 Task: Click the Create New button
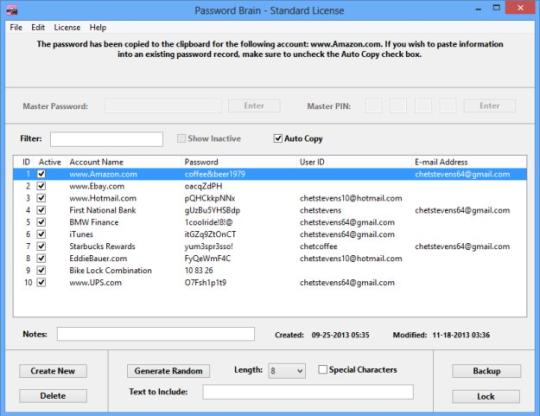click(53, 371)
